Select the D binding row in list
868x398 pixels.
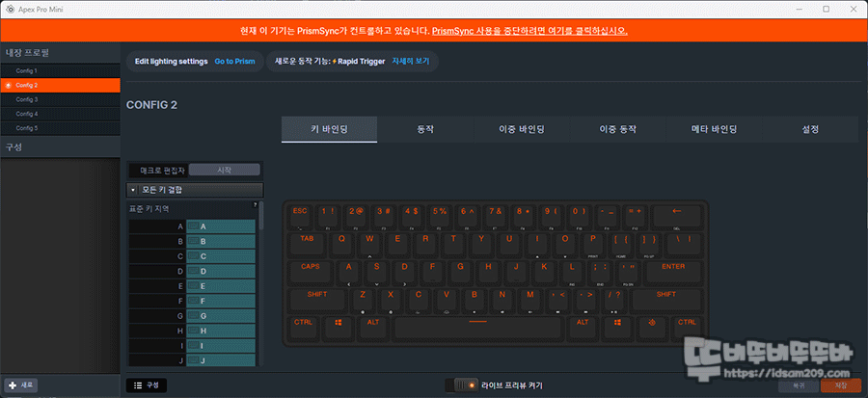192,272
